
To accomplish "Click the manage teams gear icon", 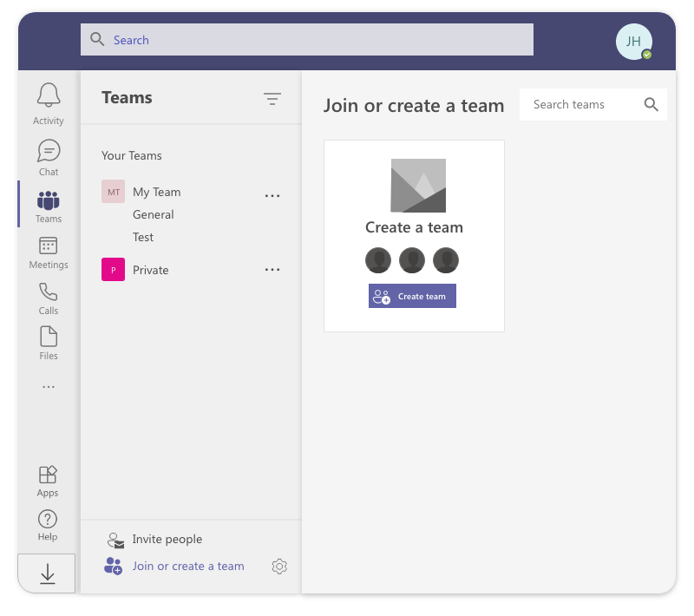I will coord(279,567).
